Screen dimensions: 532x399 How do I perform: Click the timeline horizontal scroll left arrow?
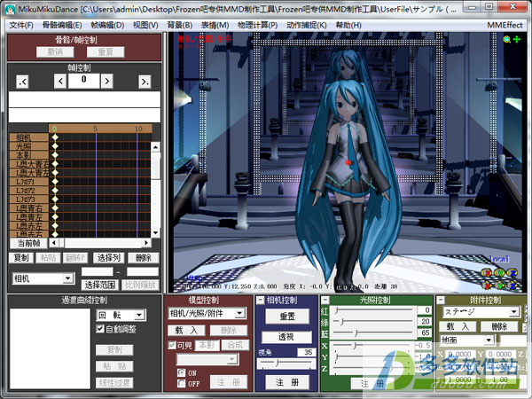[x=54, y=243]
